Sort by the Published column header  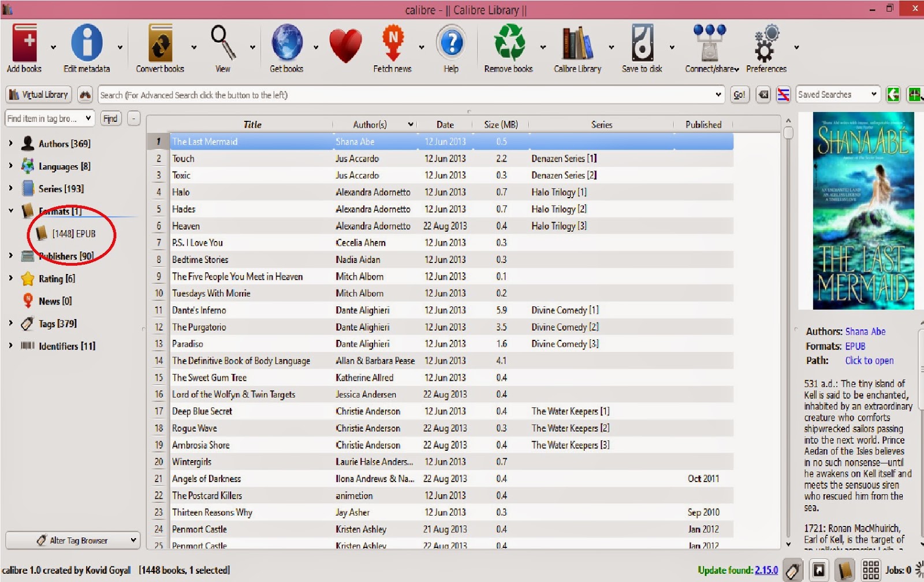pyautogui.click(x=703, y=125)
